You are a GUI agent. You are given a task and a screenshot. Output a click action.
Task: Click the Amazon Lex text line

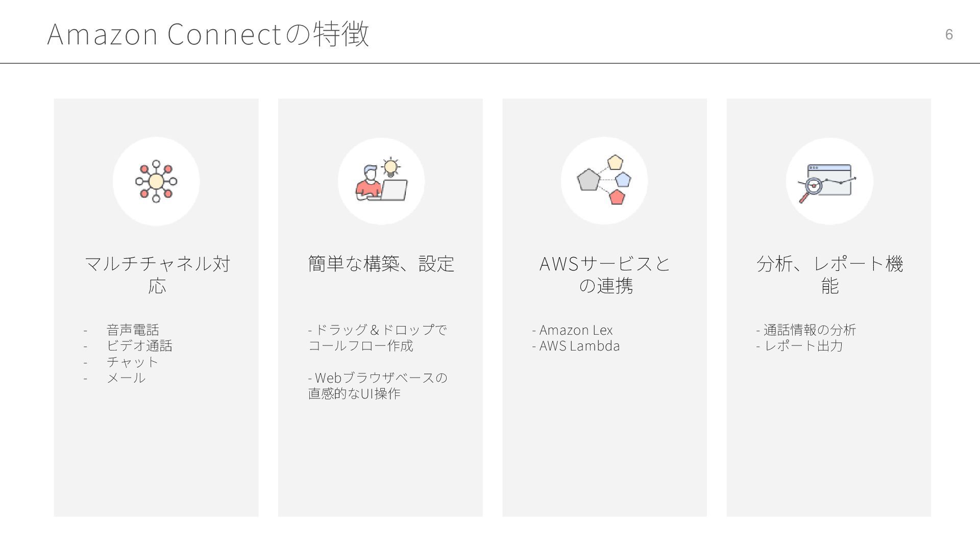coord(572,330)
